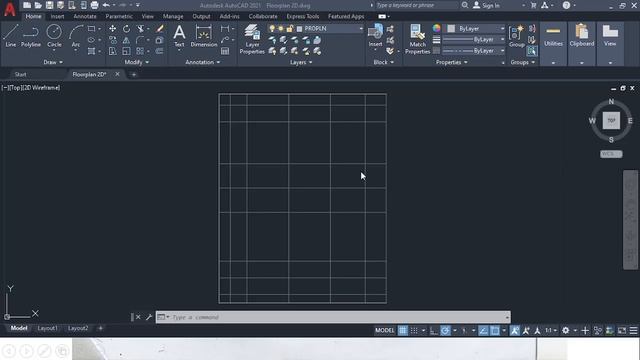Image resolution: width=640 pixels, height=360 pixels.
Task: Click the Stretch tool icon
Action: (x=112, y=51)
